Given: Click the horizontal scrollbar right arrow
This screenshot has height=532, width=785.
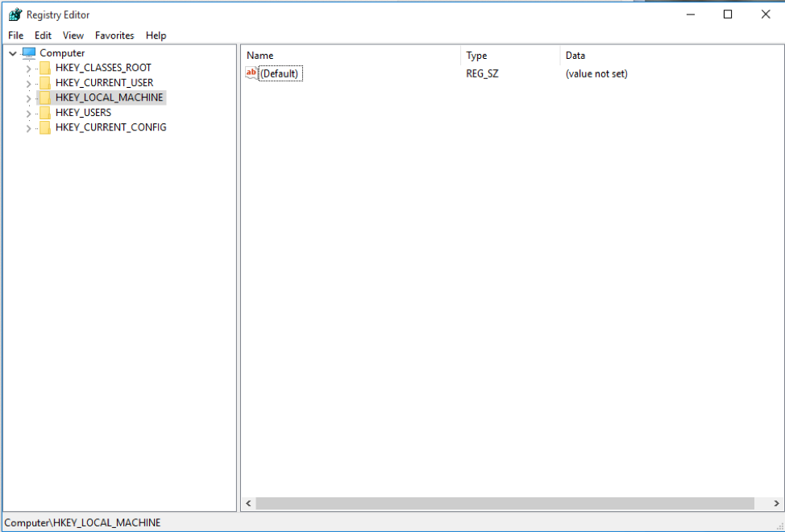Looking at the screenshot, I should point(777,503).
